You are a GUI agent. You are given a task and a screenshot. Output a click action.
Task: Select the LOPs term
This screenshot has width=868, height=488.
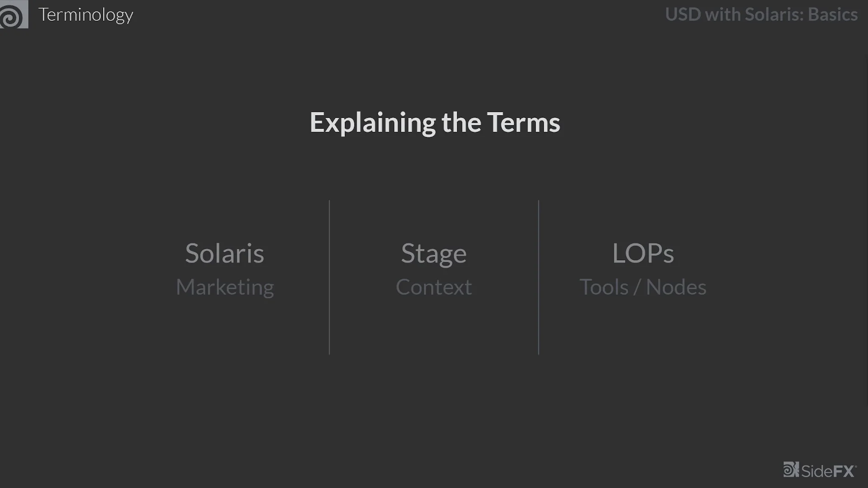pyautogui.click(x=643, y=253)
